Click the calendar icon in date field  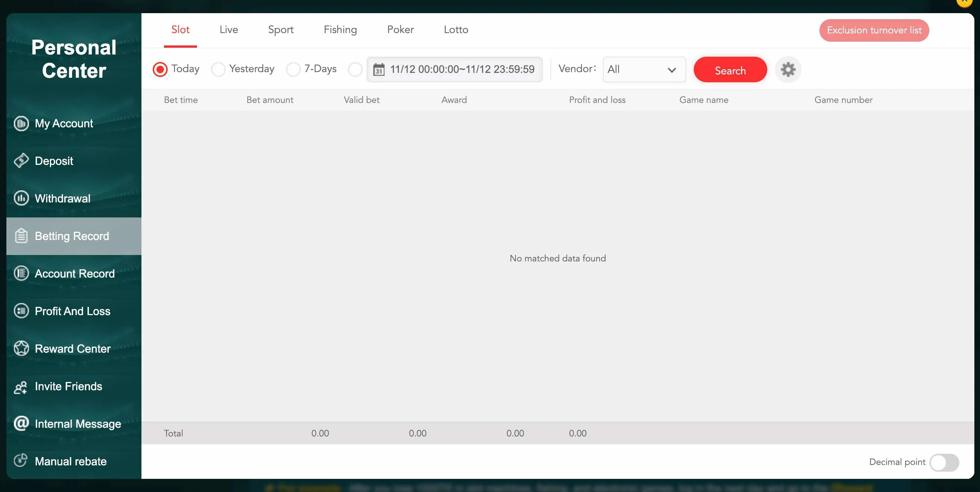379,70
